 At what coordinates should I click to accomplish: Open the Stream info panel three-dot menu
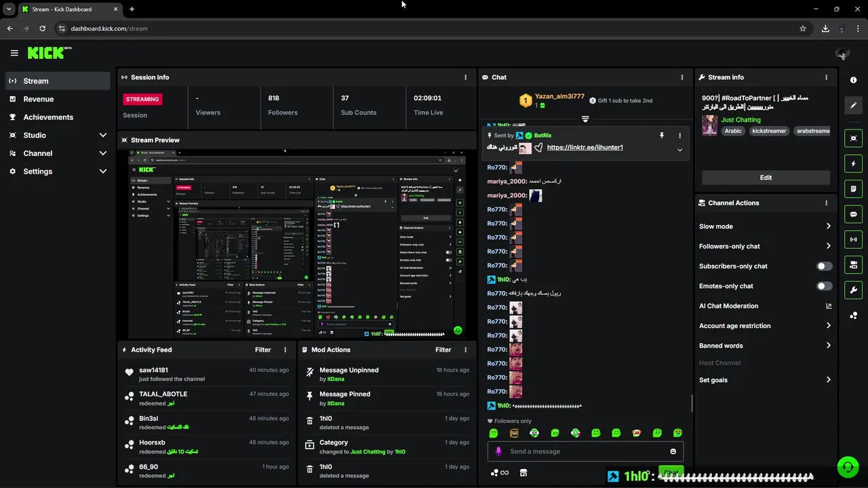click(x=826, y=77)
